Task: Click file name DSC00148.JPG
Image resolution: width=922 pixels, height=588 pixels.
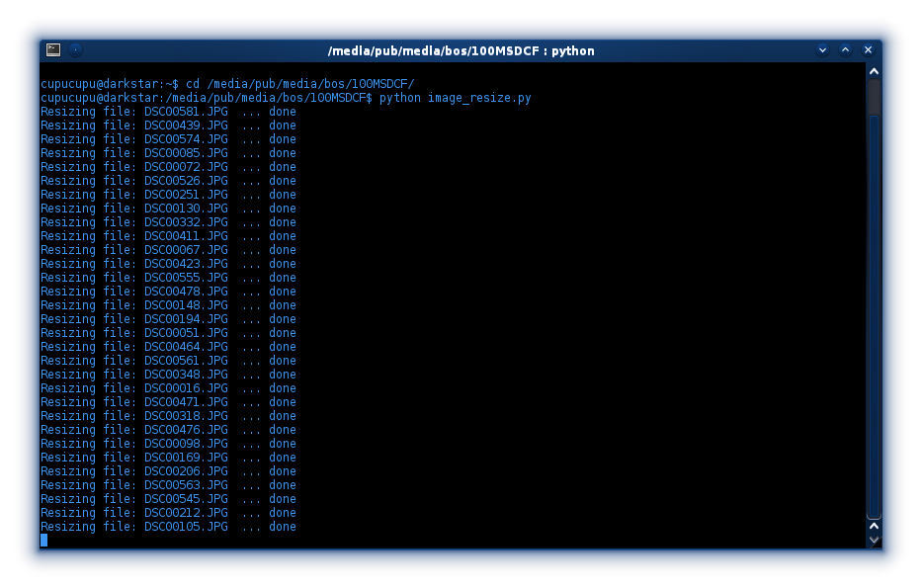Action: [186, 305]
